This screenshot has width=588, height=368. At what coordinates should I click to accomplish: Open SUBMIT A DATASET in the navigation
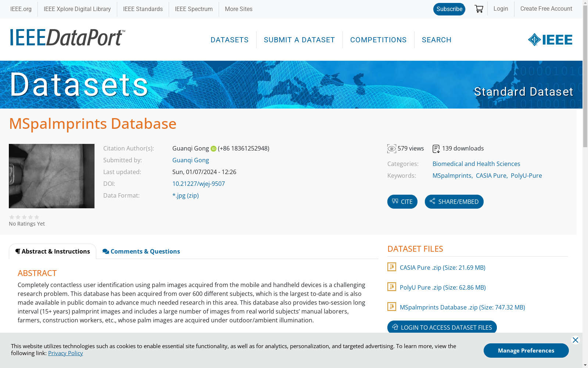pos(300,40)
